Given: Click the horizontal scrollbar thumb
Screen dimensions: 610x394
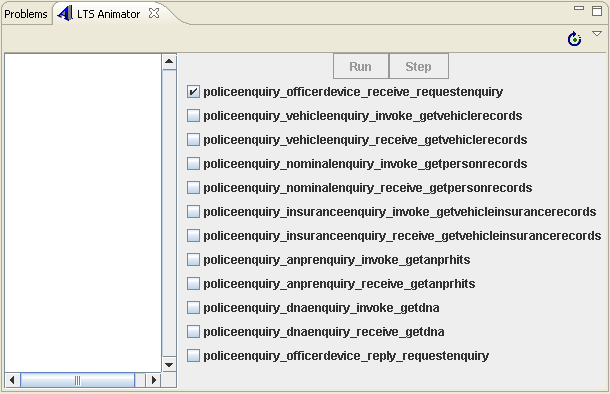Looking at the screenshot, I should click(x=78, y=380).
